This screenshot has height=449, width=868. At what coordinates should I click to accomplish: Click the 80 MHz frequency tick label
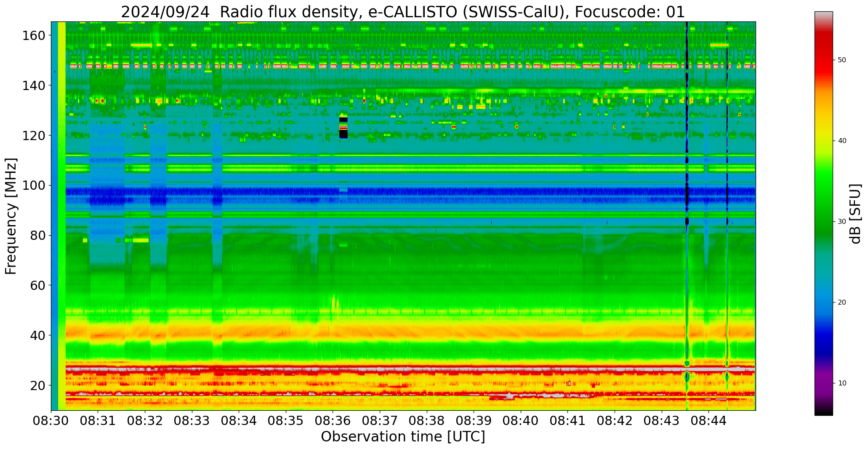pyautogui.click(x=37, y=236)
